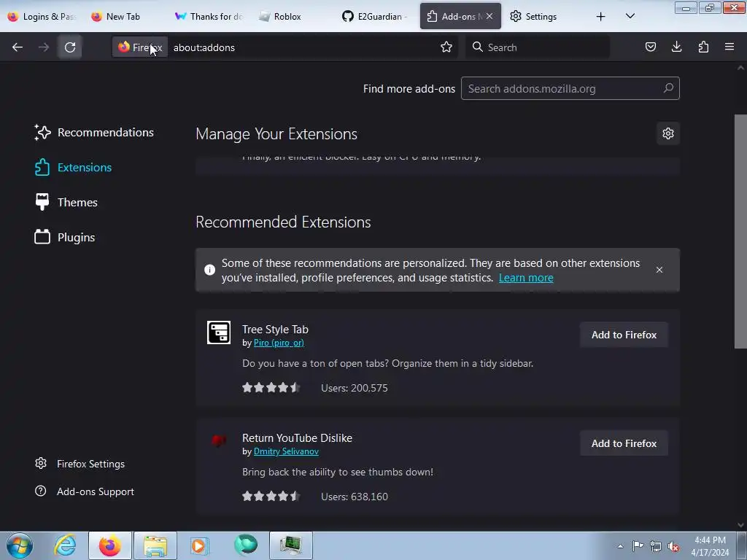Open the Learn more link
The image size is (747, 560).
(526, 278)
